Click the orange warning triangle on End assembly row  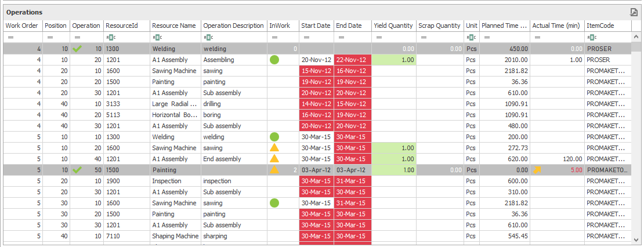(274, 159)
